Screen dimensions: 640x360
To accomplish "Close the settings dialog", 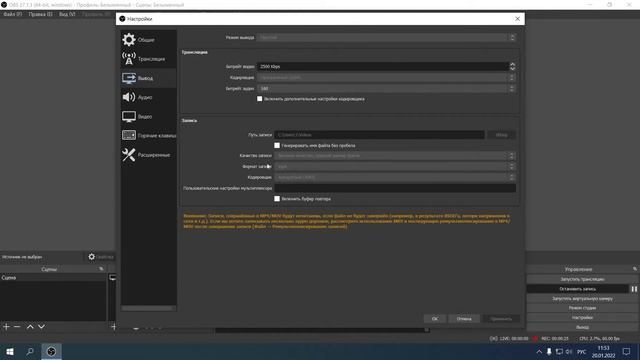I will [518, 19].
